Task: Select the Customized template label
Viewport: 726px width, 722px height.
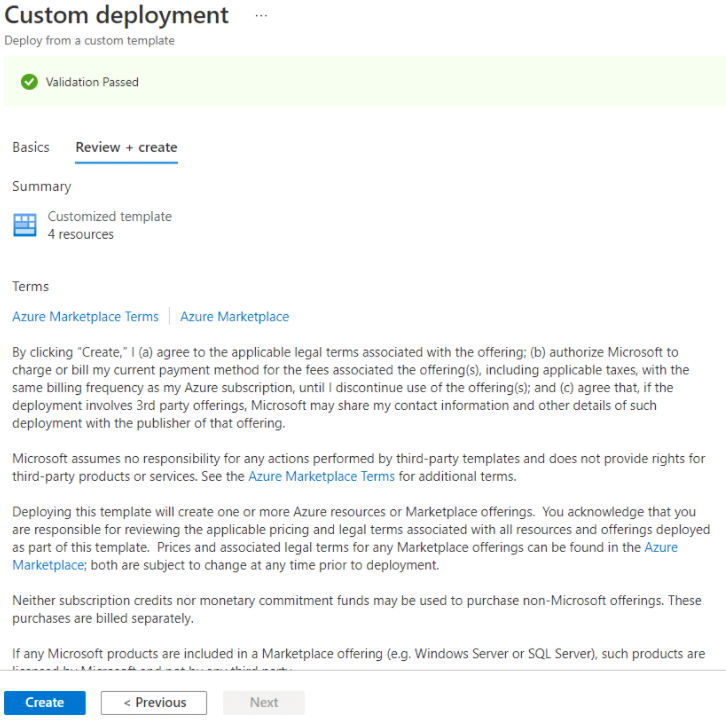Action: (x=110, y=216)
